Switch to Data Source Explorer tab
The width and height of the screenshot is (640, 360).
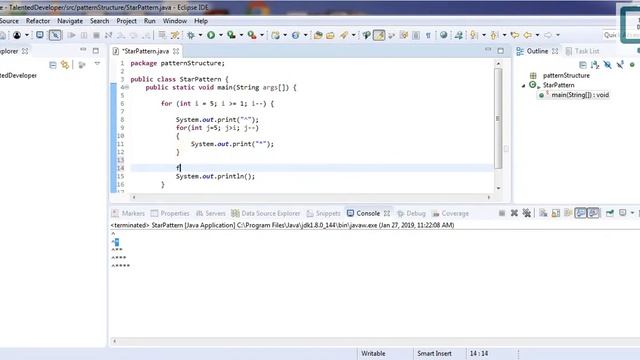point(265,213)
